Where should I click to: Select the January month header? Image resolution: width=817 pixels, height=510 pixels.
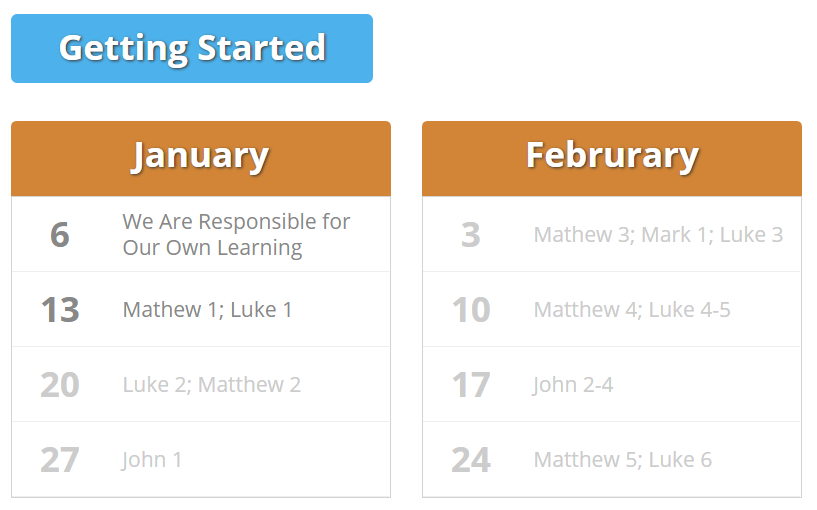[201, 158]
